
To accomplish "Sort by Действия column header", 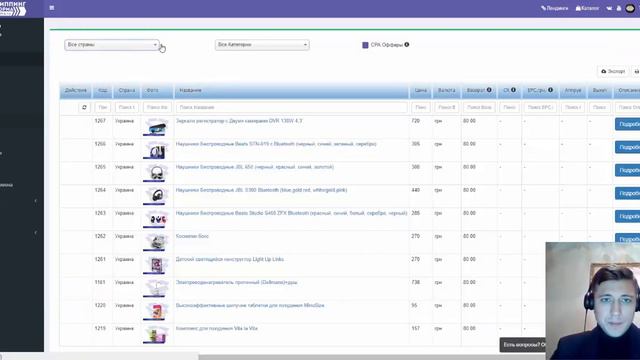I will 76,90.
